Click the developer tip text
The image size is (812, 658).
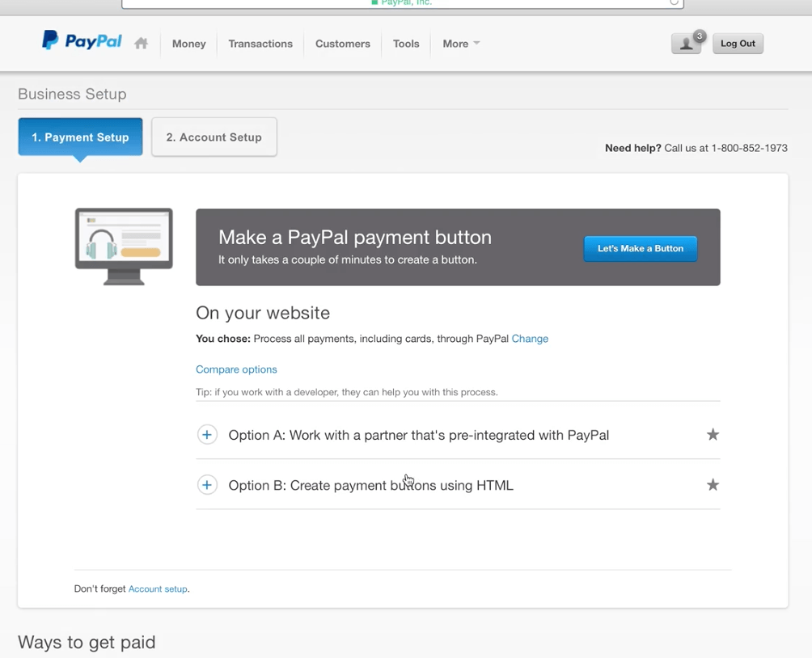tap(346, 392)
